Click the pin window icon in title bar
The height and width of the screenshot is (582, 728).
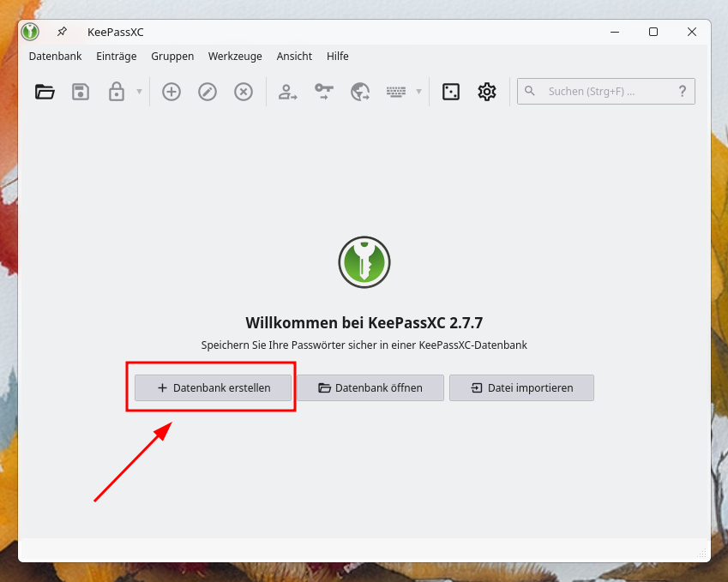click(x=62, y=32)
